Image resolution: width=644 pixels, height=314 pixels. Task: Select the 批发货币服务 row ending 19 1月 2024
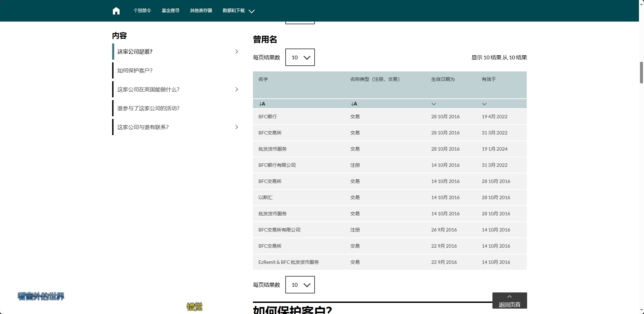click(x=390, y=149)
